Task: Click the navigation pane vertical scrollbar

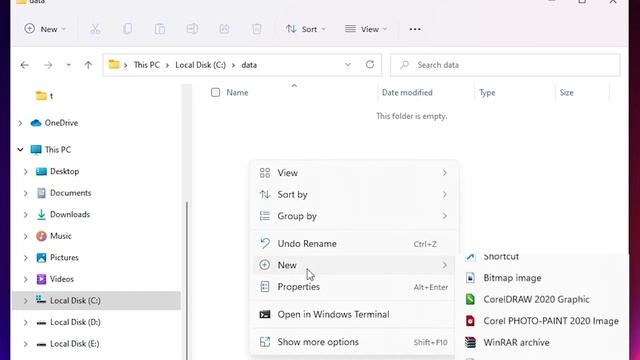Action: point(187,280)
